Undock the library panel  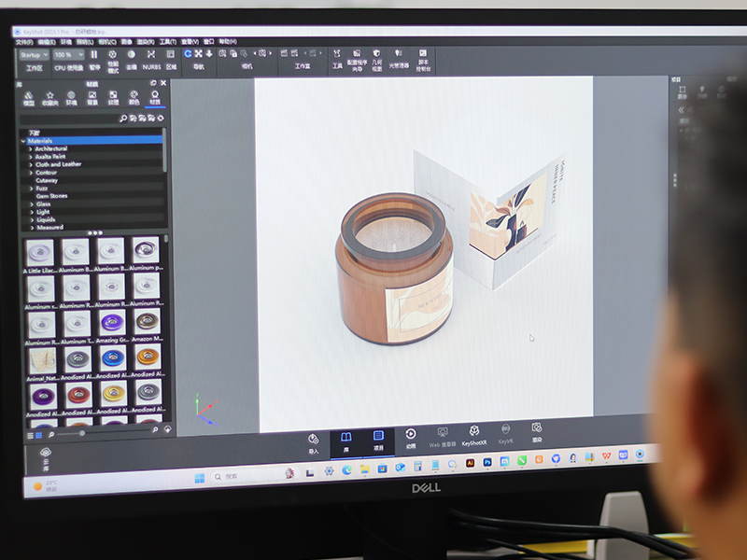153,83
